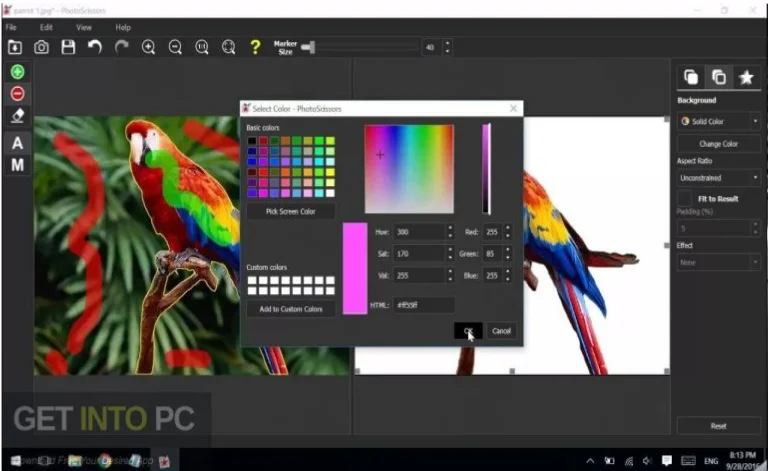Viewport: 768px width, 471px height.
Task: Click the Hue input field showing 300
Action: point(419,232)
